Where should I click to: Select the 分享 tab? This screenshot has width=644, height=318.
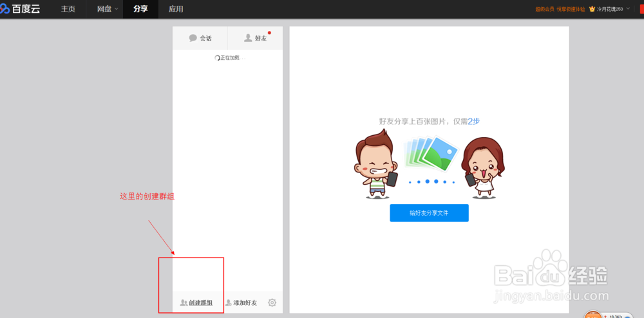pyautogui.click(x=140, y=9)
